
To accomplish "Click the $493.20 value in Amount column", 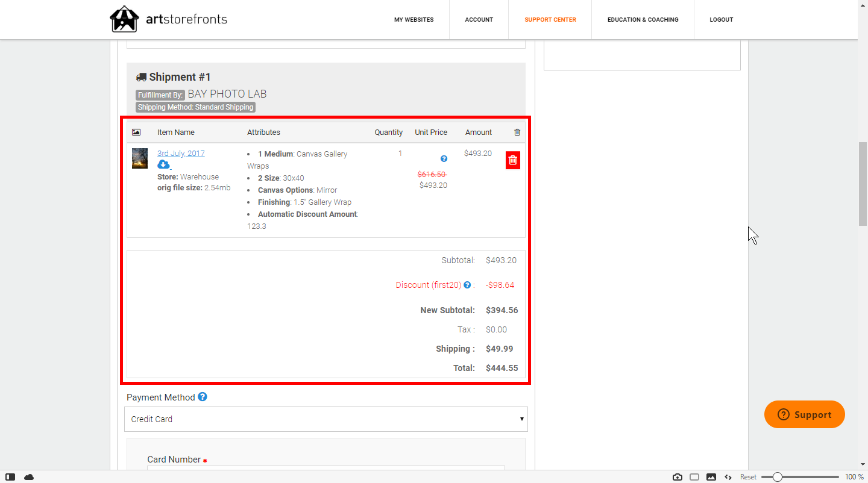I will click(x=478, y=154).
